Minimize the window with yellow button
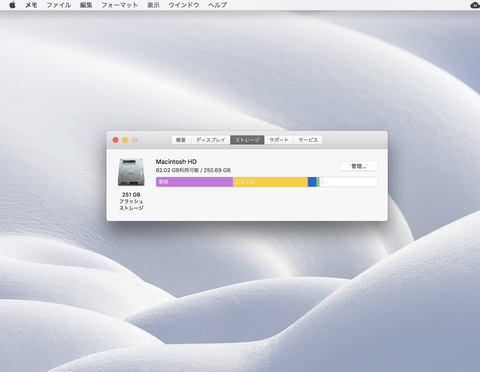The image size is (480, 372). (125, 140)
